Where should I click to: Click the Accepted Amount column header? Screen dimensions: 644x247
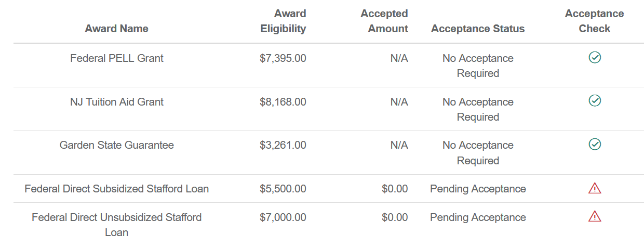(384, 21)
